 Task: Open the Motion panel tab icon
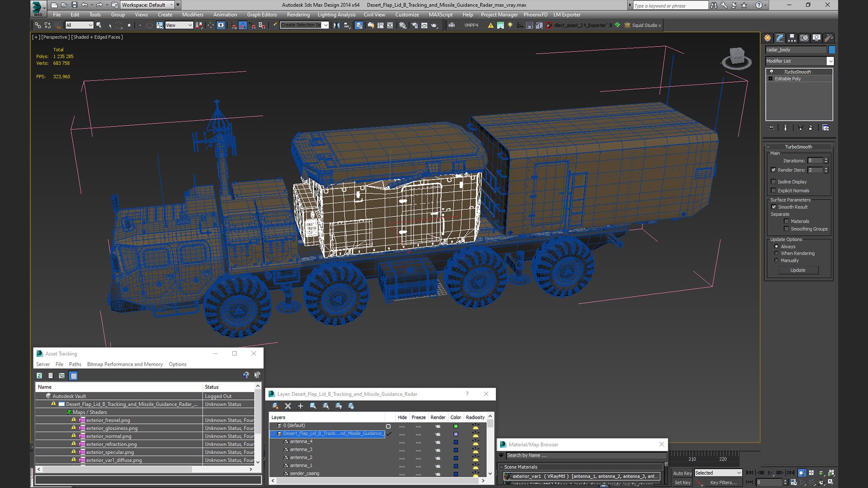coord(804,38)
